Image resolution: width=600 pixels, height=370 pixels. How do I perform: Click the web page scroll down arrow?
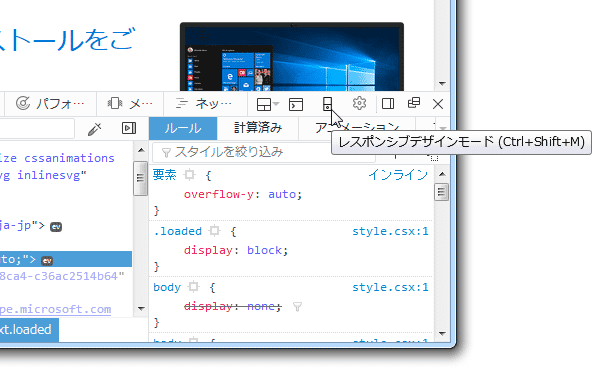click(x=442, y=83)
